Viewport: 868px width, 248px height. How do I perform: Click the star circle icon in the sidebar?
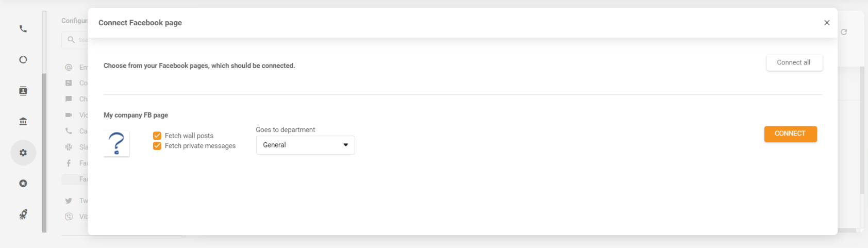click(23, 184)
